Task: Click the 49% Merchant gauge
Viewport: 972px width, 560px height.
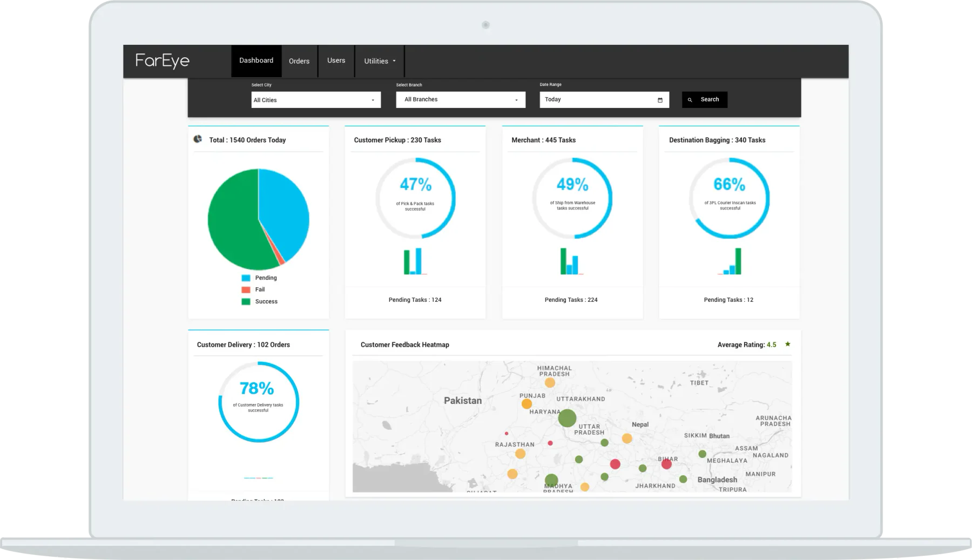Action: click(572, 198)
